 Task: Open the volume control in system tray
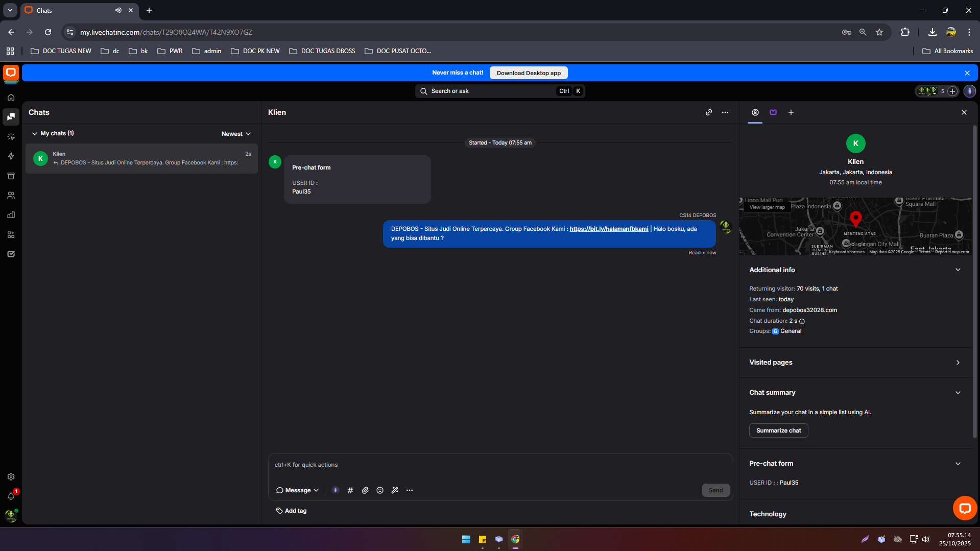coord(926,539)
